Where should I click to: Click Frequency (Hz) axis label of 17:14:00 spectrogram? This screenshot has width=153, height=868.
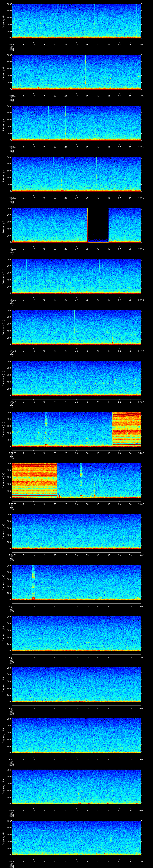pos(3,21)
